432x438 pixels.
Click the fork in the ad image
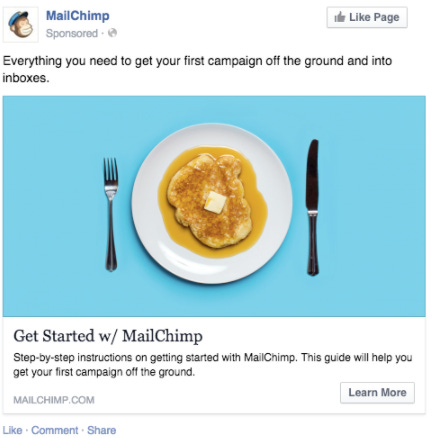pyautogui.click(x=111, y=214)
